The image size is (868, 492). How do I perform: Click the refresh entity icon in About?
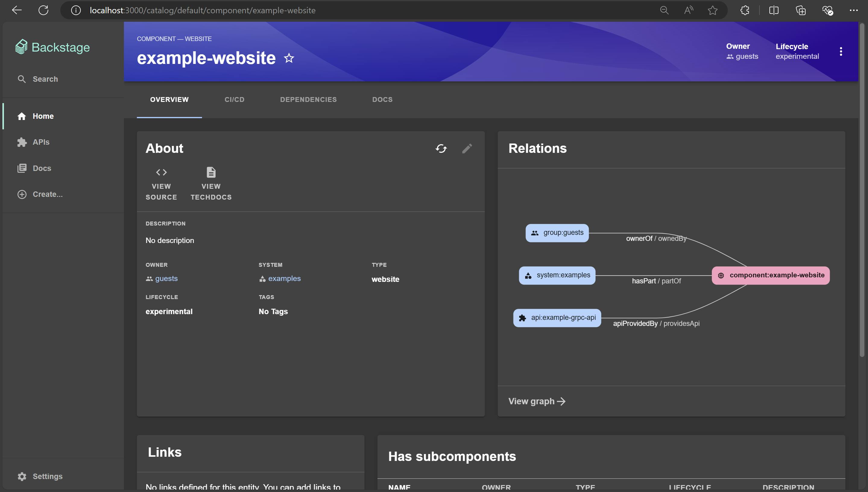point(441,148)
